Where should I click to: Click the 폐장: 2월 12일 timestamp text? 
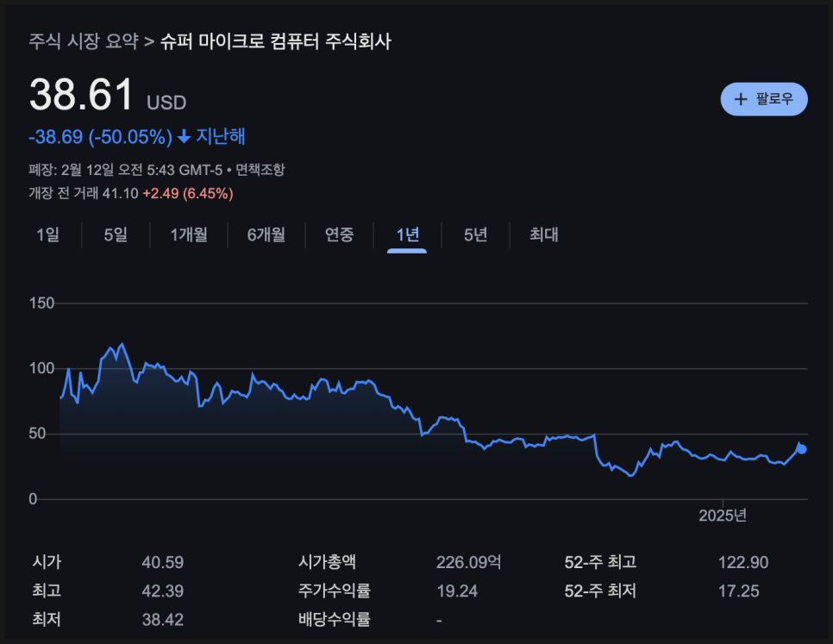click(125, 170)
